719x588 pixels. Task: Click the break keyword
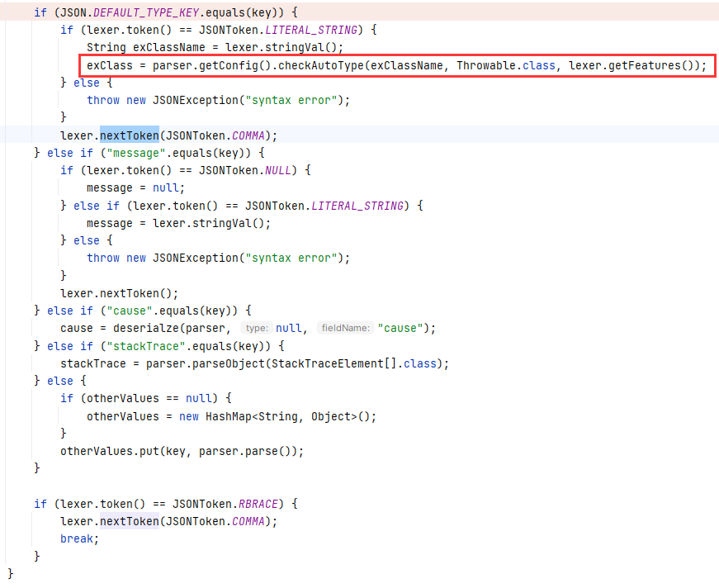click(x=78, y=538)
